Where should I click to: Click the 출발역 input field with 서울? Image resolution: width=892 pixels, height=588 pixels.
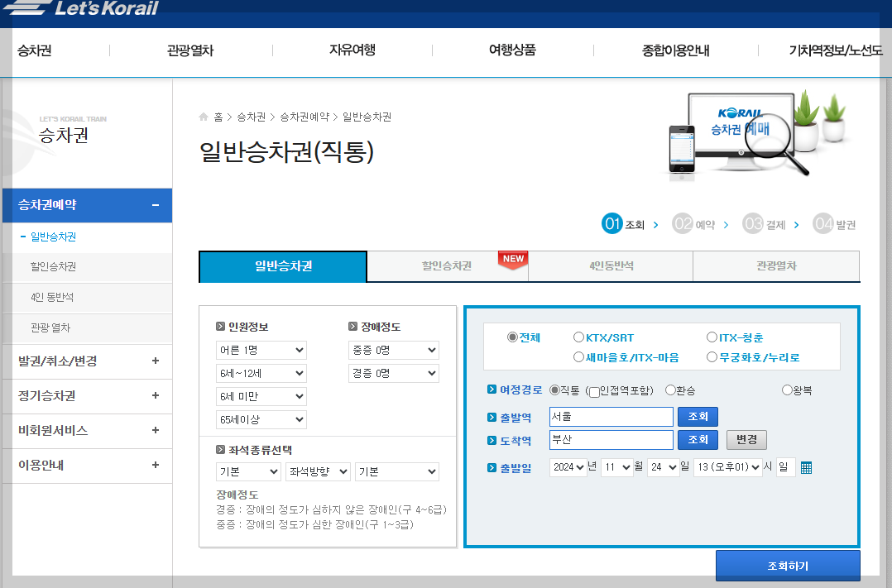point(611,417)
